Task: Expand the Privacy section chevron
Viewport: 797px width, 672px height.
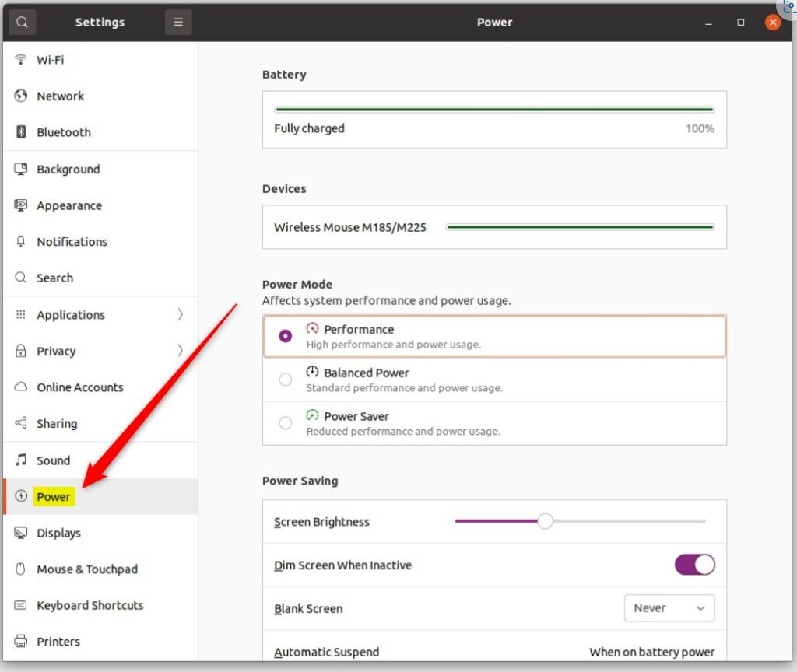Action: (x=180, y=351)
